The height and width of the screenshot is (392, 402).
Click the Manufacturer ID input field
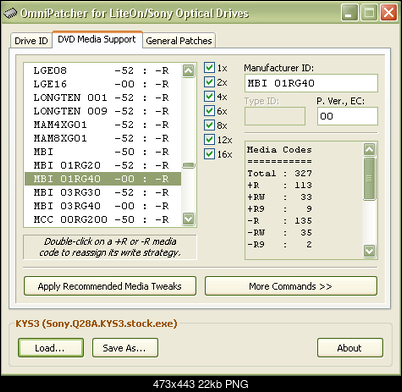tap(311, 83)
